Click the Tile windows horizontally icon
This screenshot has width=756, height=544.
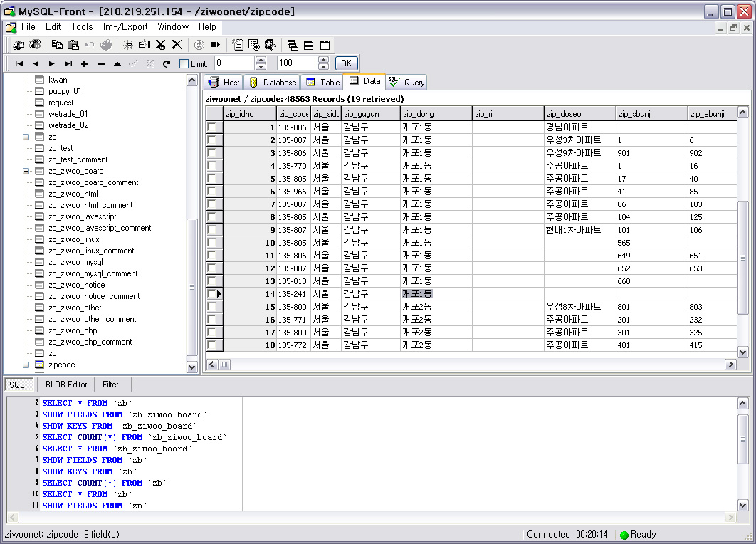[x=308, y=45]
